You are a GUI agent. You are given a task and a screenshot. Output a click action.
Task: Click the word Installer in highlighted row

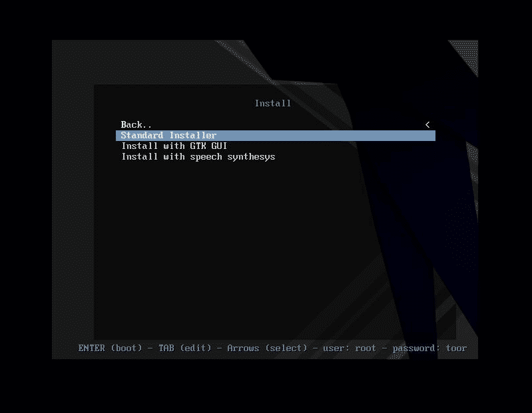click(192, 136)
